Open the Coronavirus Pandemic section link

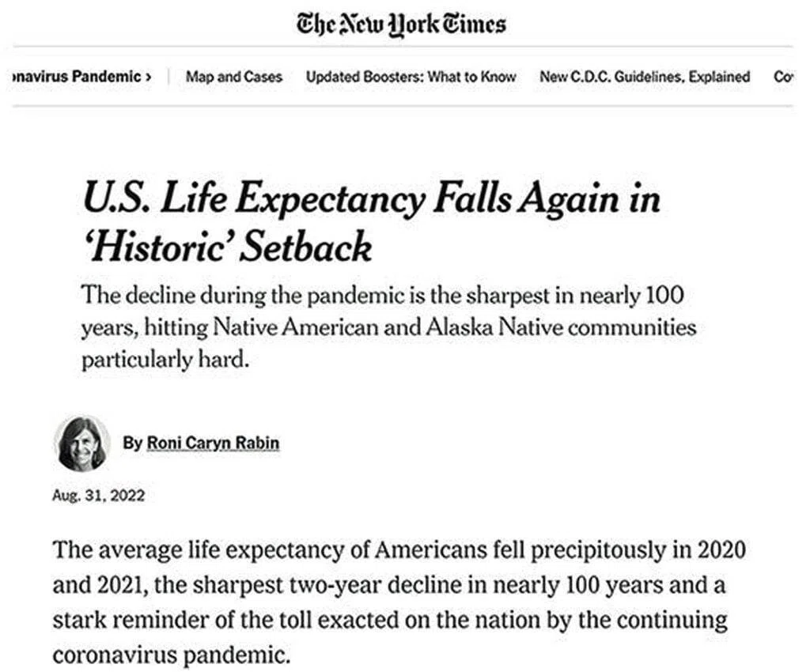pos(76,77)
